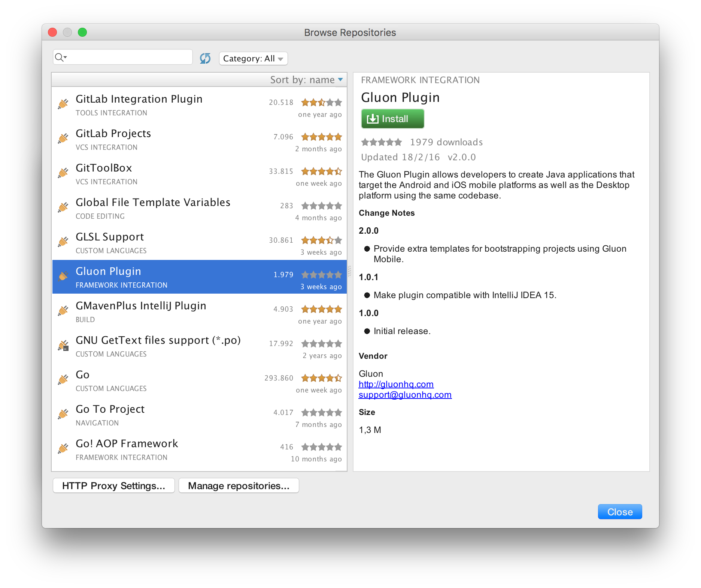Viewport: 701px width, 588px height.
Task: Select GMavenPlus IntelliJ Plugin in the list
Action: pyautogui.click(x=199, y=312)
